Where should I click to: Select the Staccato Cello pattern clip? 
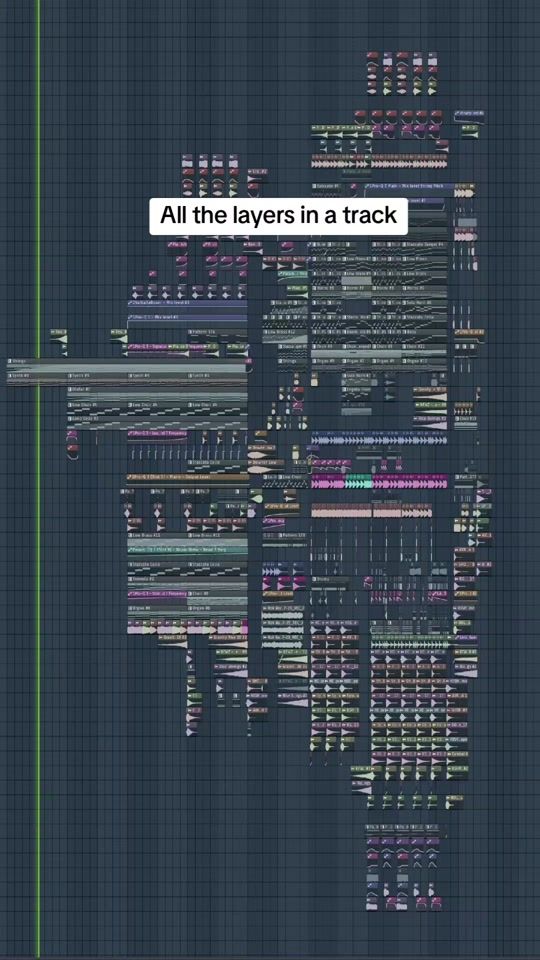click(157, 567)
